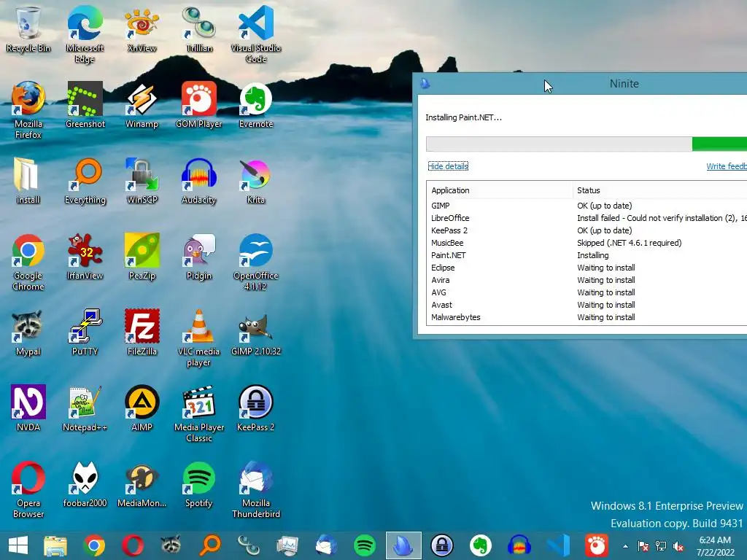Select the Winamp desktop shortcut

click(x=142, y=105)
